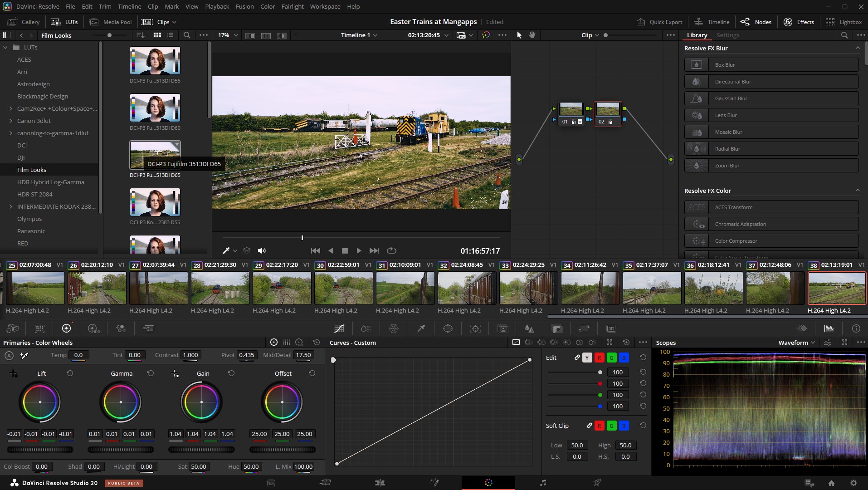
Task: Toggle green channel curve editing
Action: [x=611, y=358]
